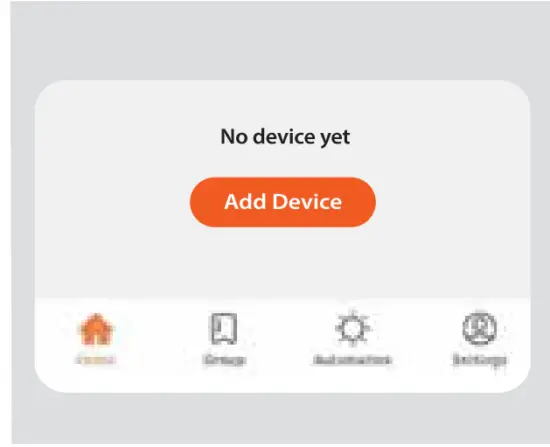The image size is (550, 447).
Task: Click the gear-like sun icon above Automation
Action: [x=353, y=329]
